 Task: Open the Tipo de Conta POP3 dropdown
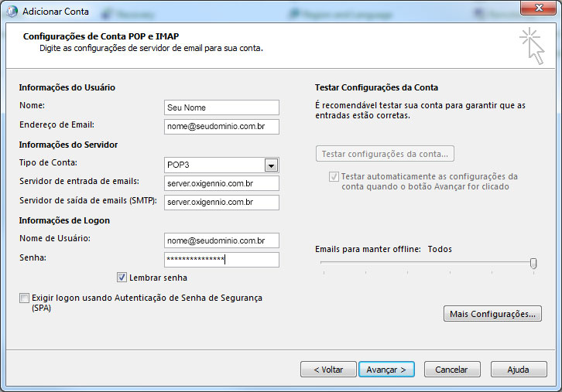[271, 165]
